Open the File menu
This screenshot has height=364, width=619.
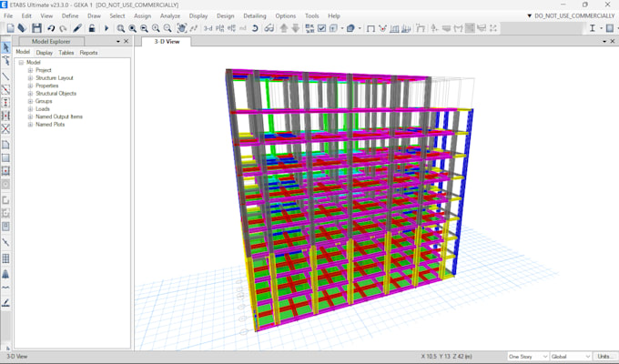click(8, 15)
